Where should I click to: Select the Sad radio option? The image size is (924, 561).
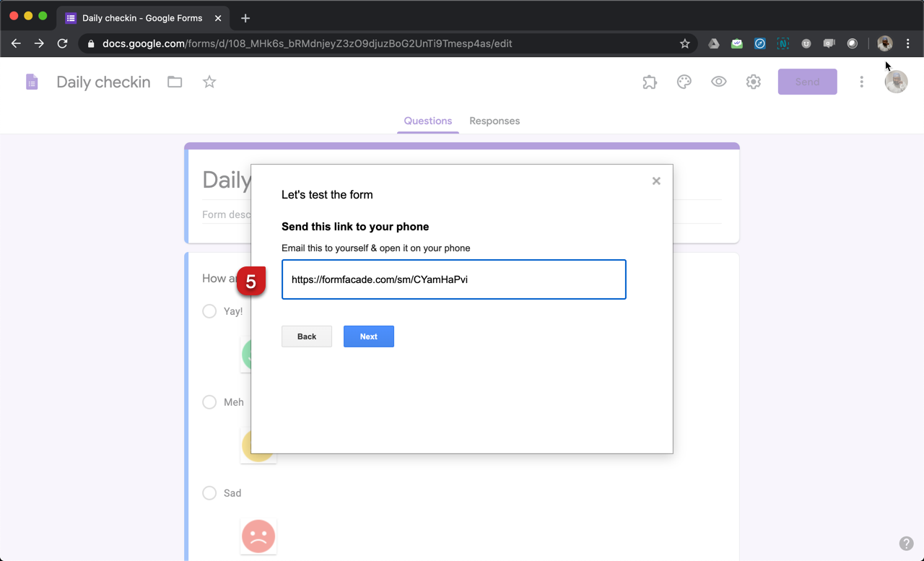[x=209, y=493]
